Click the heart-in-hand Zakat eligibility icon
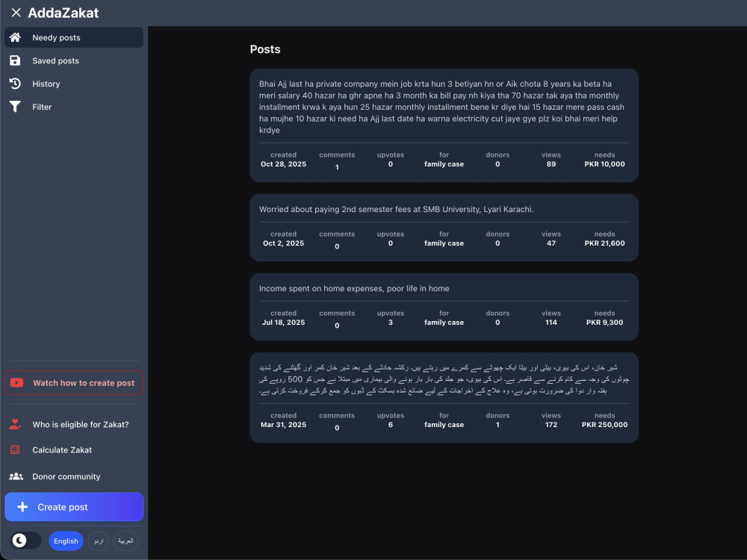The width and height of the screenshot is (747, 560). coord(15,424)
